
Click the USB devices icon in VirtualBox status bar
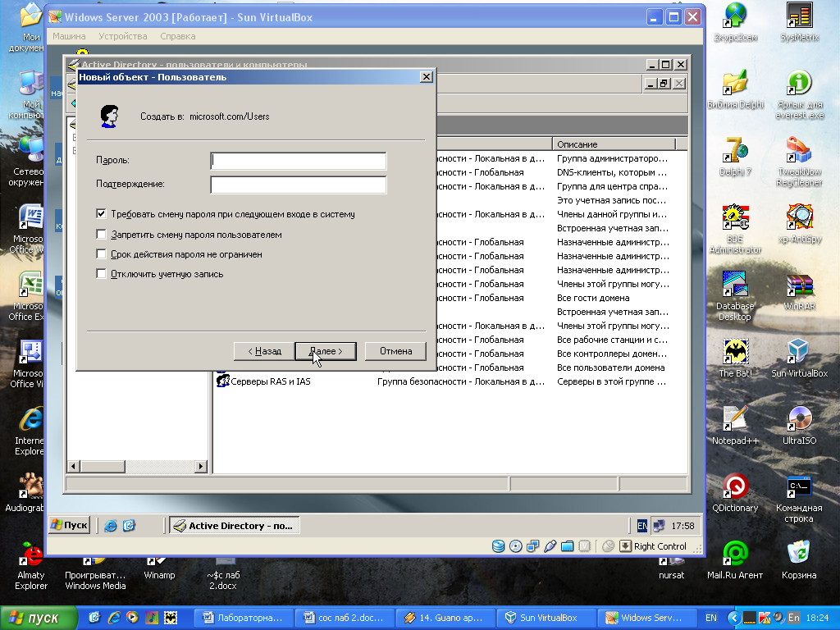pyautogui.click(x=550, y=546)
